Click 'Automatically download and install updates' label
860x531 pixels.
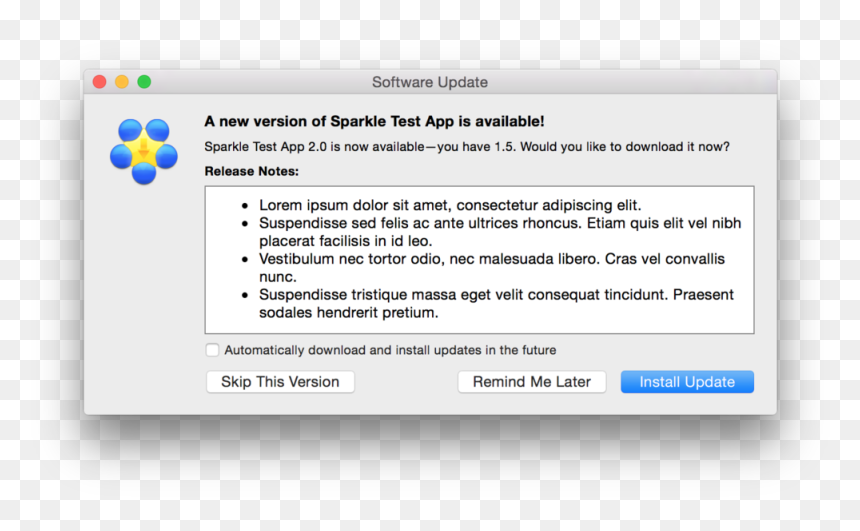(x=390, y=350)
